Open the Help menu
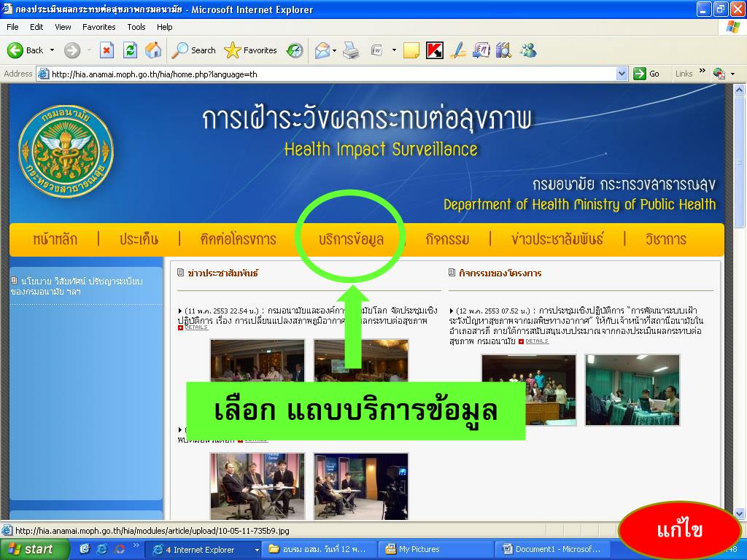This screenshot has width=747, height=560. click(x=164, y=27)
